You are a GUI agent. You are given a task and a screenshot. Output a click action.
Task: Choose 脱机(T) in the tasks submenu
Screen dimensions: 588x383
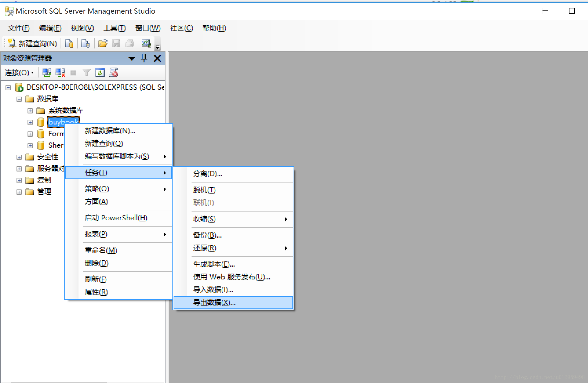(x=233, y=190)
